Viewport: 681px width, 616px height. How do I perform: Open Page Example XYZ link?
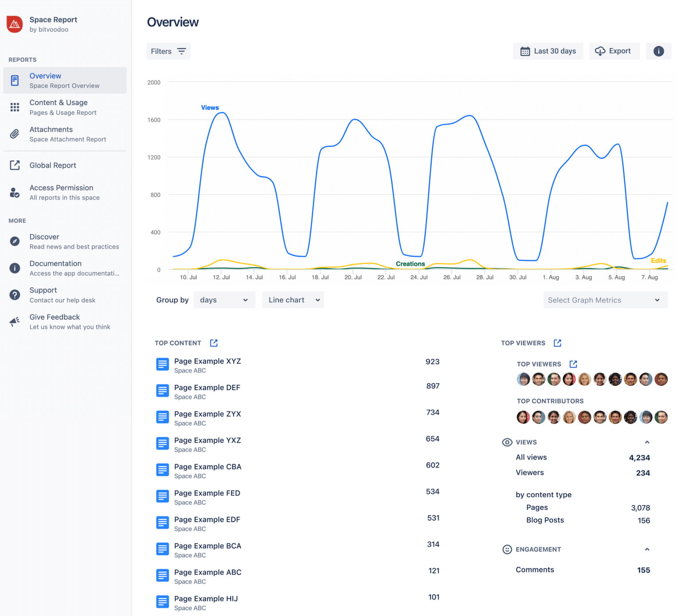pyautogui.click(x=207, y=361)
